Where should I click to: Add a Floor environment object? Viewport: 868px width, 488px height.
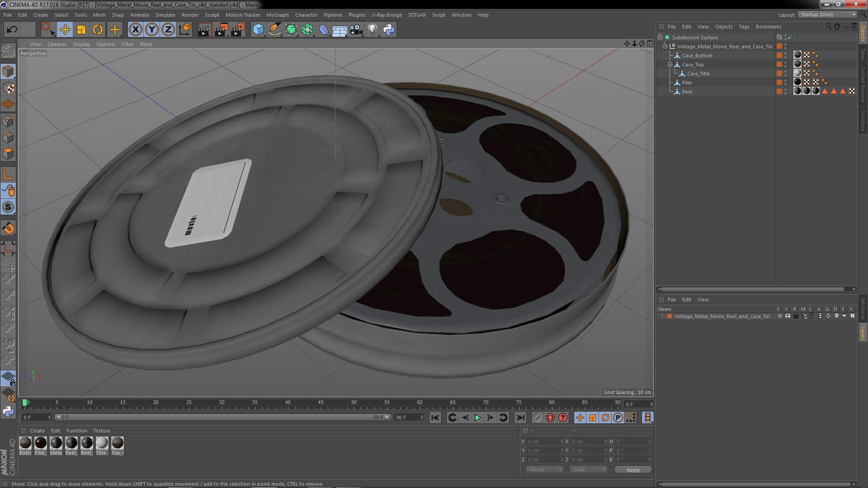[340, 30]
